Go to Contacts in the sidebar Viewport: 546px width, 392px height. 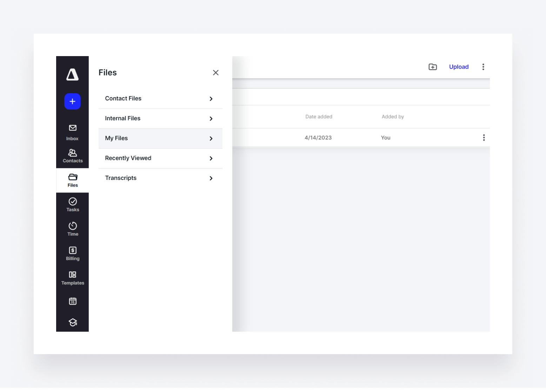click(72, 156)
